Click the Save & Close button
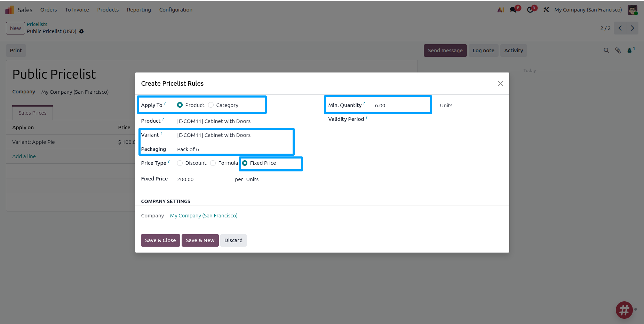The width and height of the screenshot is (644, 324). (160, 240)
